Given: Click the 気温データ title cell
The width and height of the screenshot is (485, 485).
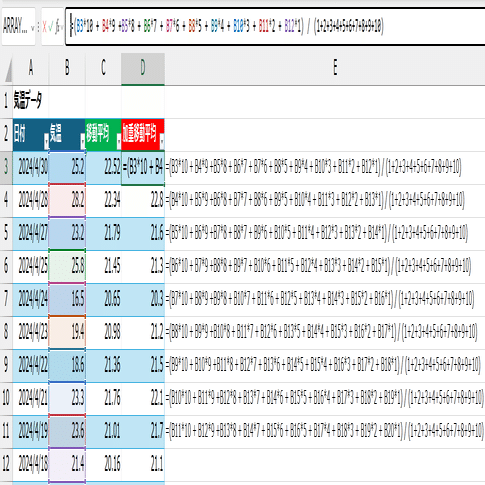Looking at the screenshot, I should click(31, 101).
